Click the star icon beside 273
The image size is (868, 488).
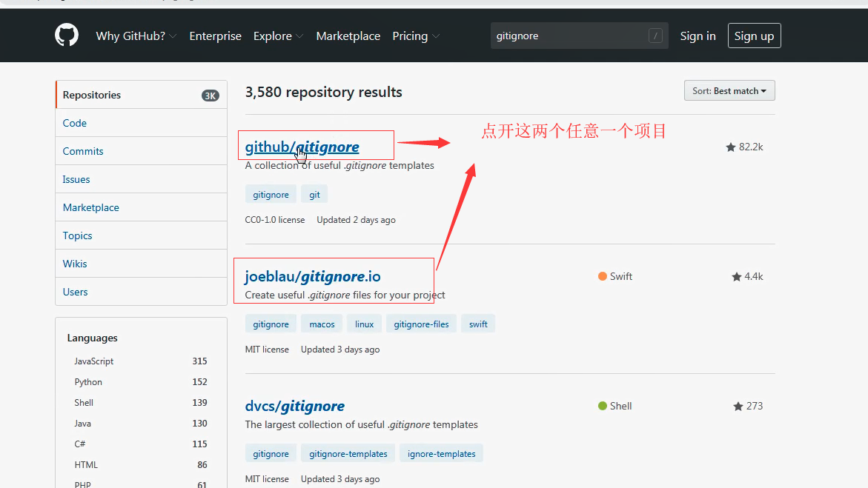pos(738,406)
